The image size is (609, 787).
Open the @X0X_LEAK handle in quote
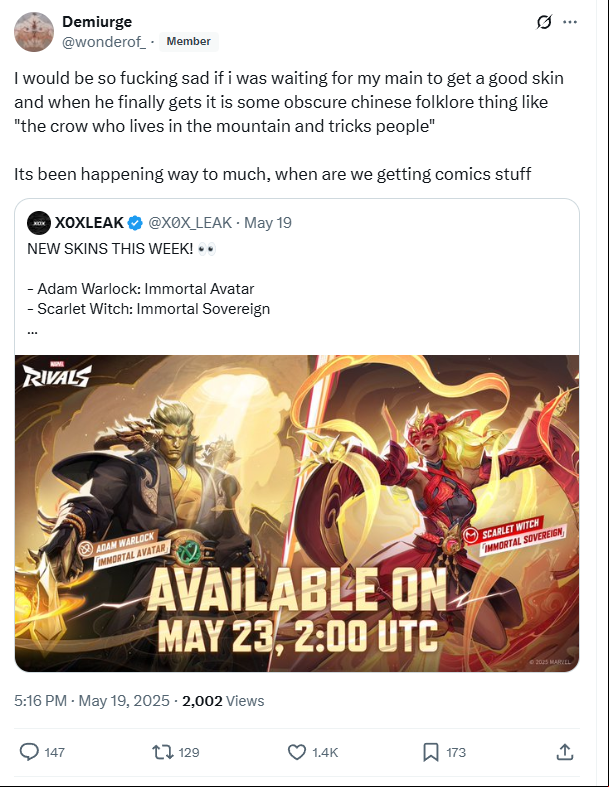190,223
